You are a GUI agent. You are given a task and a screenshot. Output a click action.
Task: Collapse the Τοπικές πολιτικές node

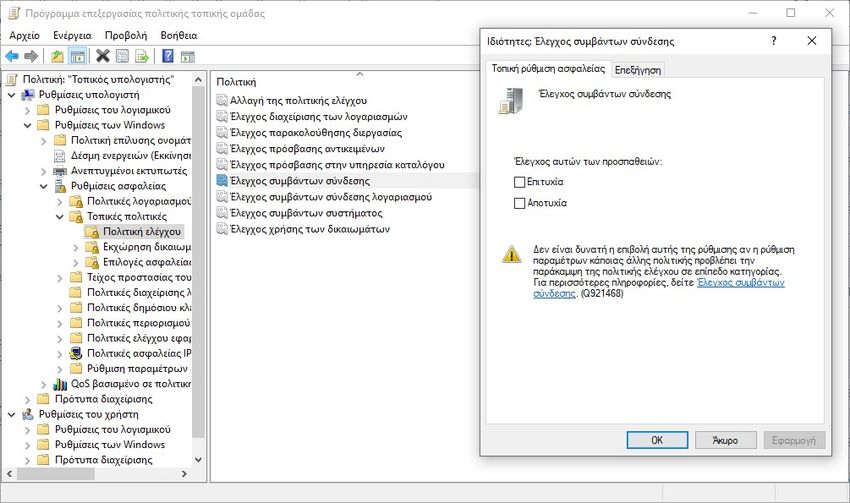[x=60, y=217]
